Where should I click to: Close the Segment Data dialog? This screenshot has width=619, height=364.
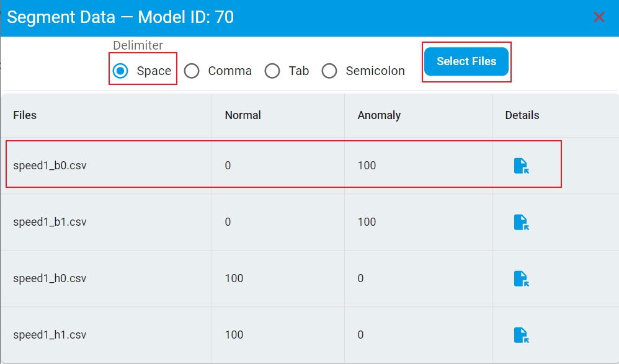[599, 17]
